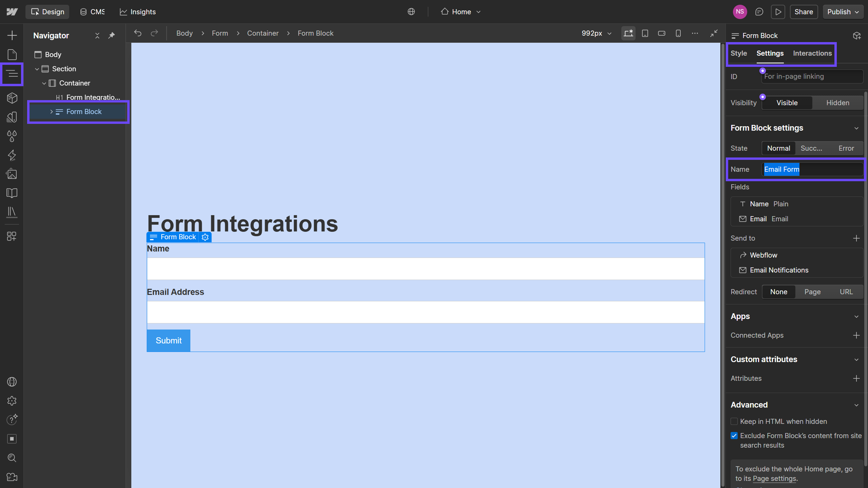Select the mobile portrait breakpoint icon
The width and height of the screenshot is (868, 488).
[678, 33]
